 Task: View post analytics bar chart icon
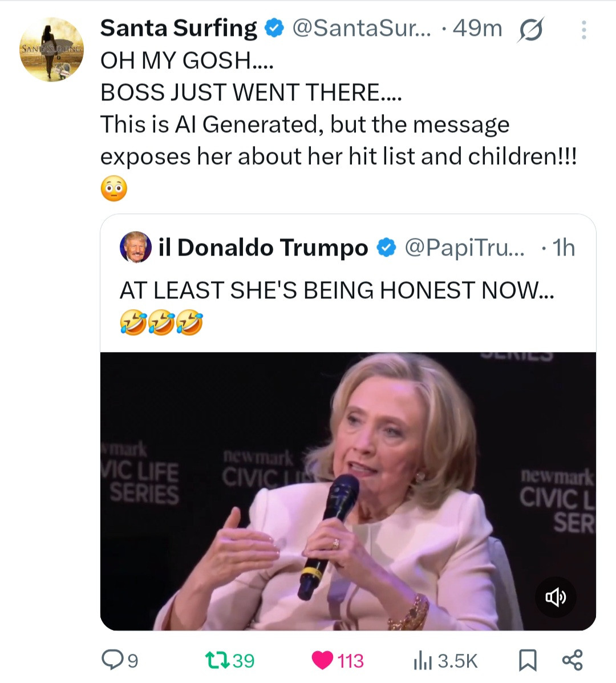coord(420,660)
